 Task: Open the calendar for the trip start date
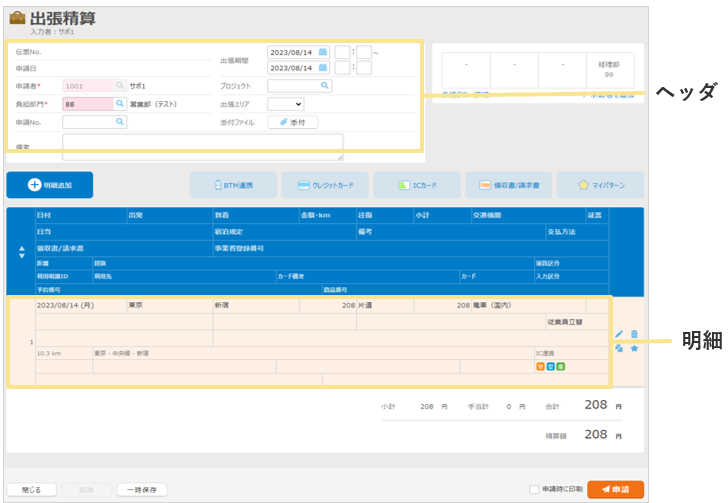[323, 51]
